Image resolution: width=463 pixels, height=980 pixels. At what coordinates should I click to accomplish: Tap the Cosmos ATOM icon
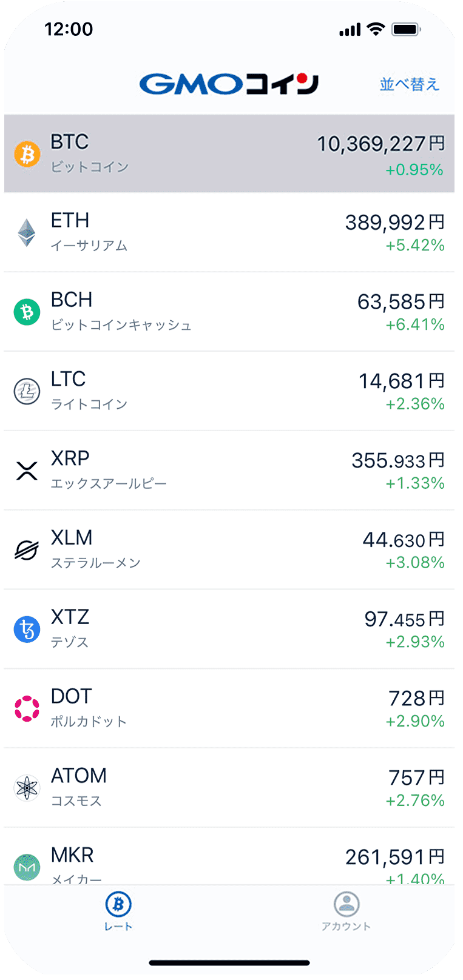pyautogui.click(x=27, y=788)
